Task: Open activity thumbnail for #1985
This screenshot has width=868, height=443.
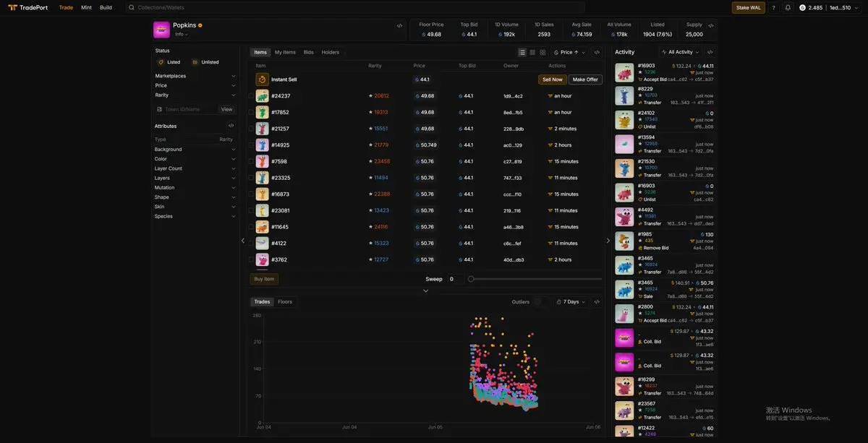Action: 624,241
